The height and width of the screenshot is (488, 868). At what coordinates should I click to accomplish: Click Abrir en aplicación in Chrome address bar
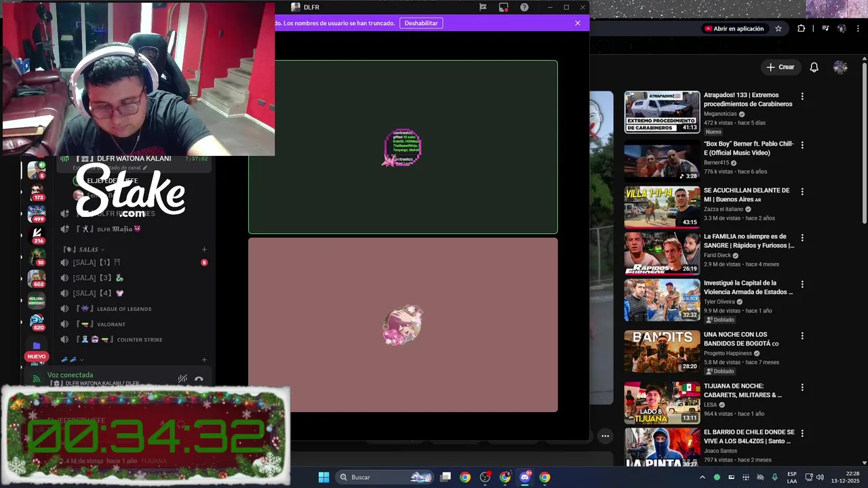pos(734,28)
